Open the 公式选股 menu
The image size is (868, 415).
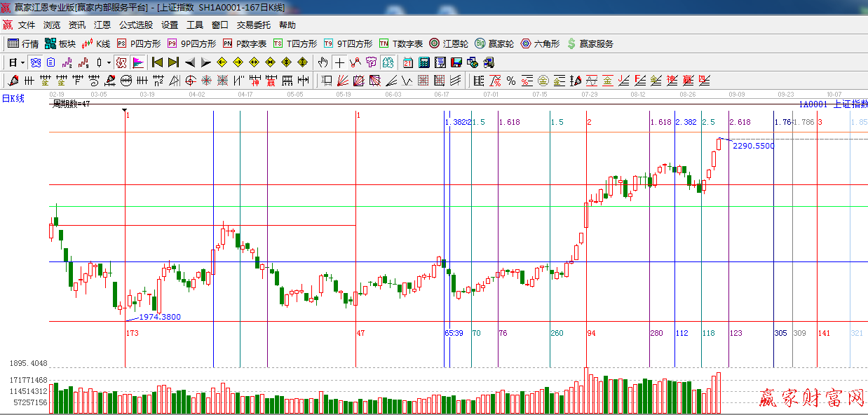(135, 25)
